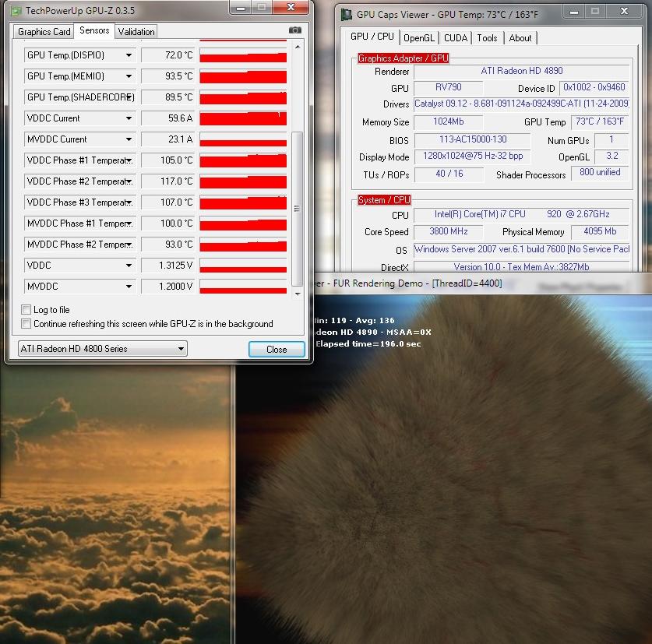Open the GPU Temp.(DISPIO) sensor dropdown
Image resolution: width=652 pixels, height=644 pixels.
click(x=129, y=55)
